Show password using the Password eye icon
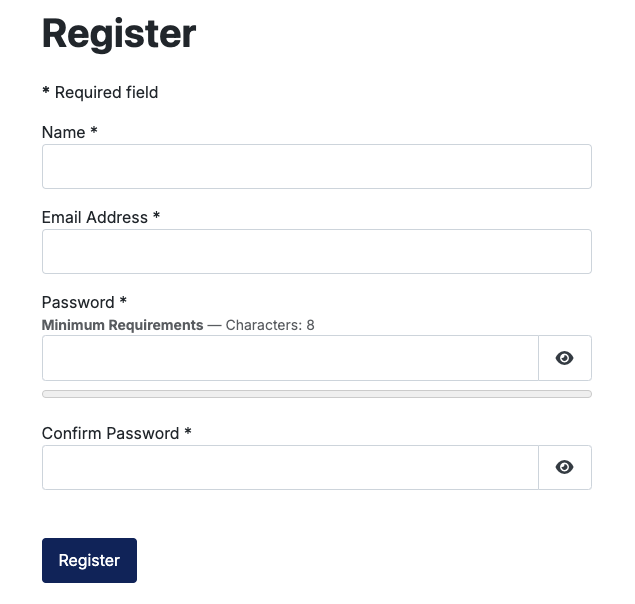Screen dimensions: 635x604 pyautogui.click(x=564, y=358)
